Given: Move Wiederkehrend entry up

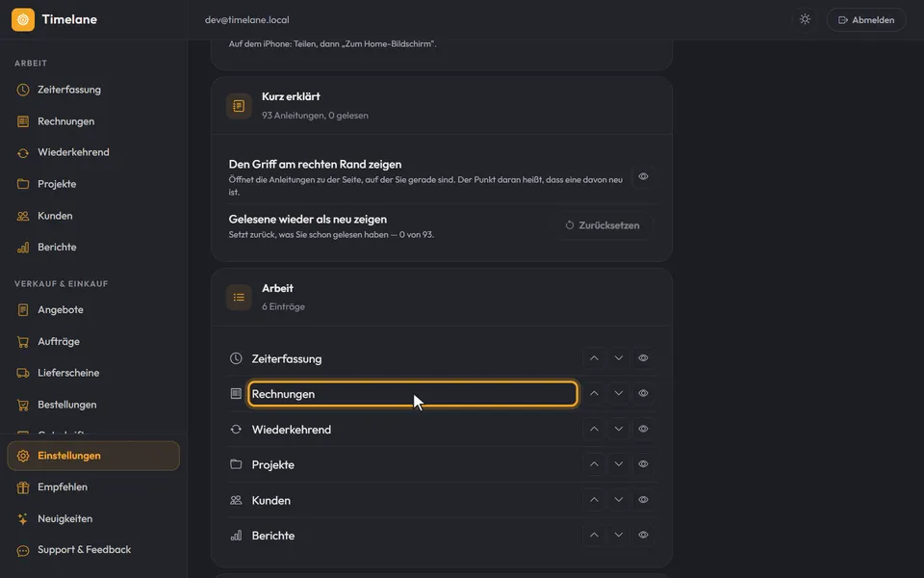Looking at the screenshot, I should 594,429.
